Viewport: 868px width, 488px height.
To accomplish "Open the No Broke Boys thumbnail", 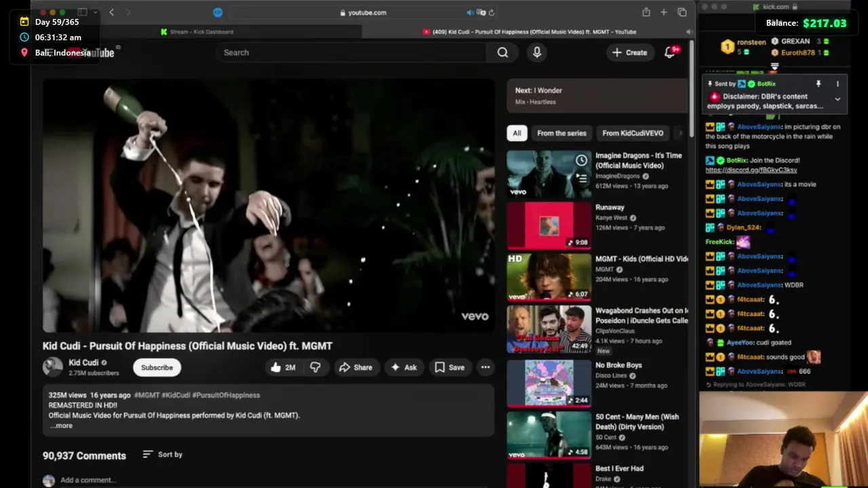I will pos(549,383).
